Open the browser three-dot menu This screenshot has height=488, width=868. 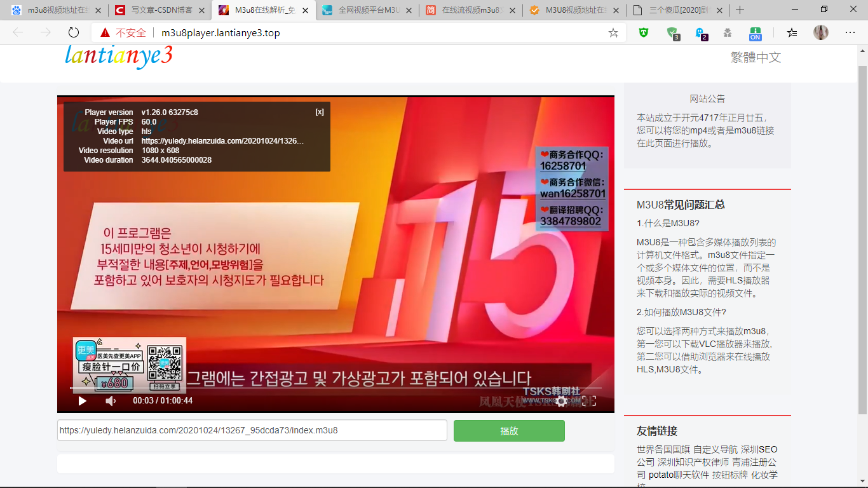(850, 33)
